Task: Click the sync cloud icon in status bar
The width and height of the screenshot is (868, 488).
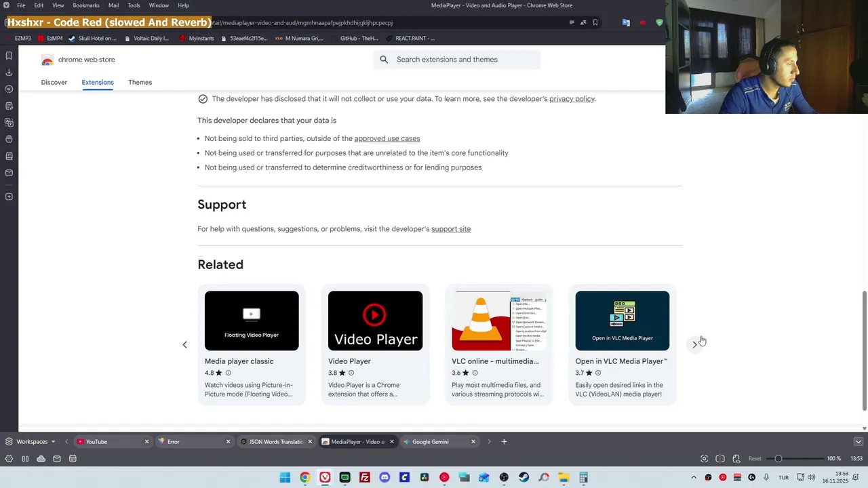Action: coord(41,459)
